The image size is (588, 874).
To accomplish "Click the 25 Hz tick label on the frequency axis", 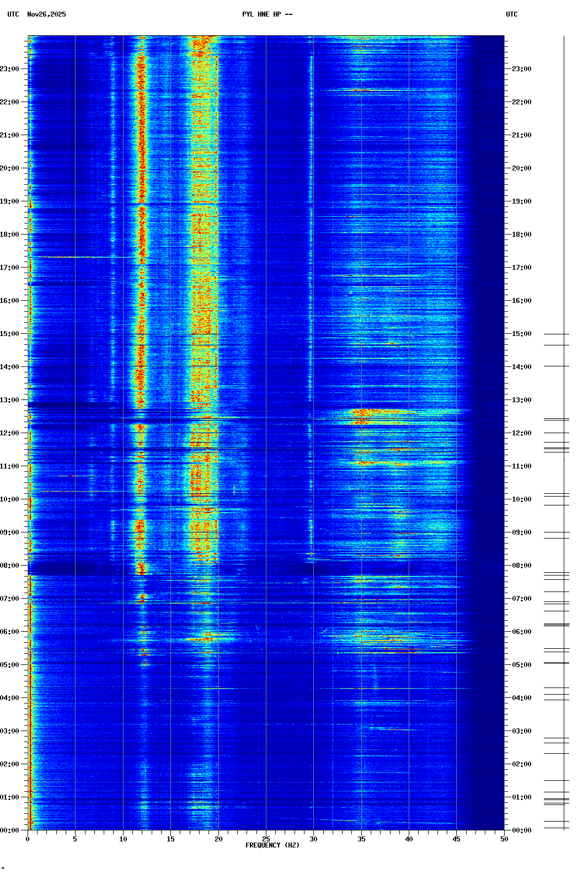I will pyautogui.click(x=266, y=839).
